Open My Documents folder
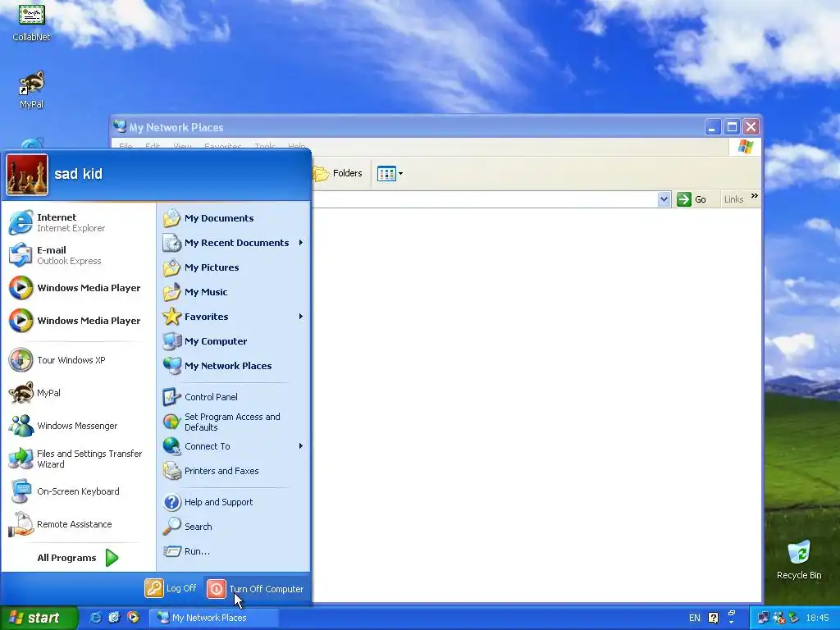840x630 pixels. pyautogui.click(x=234, y=218)
